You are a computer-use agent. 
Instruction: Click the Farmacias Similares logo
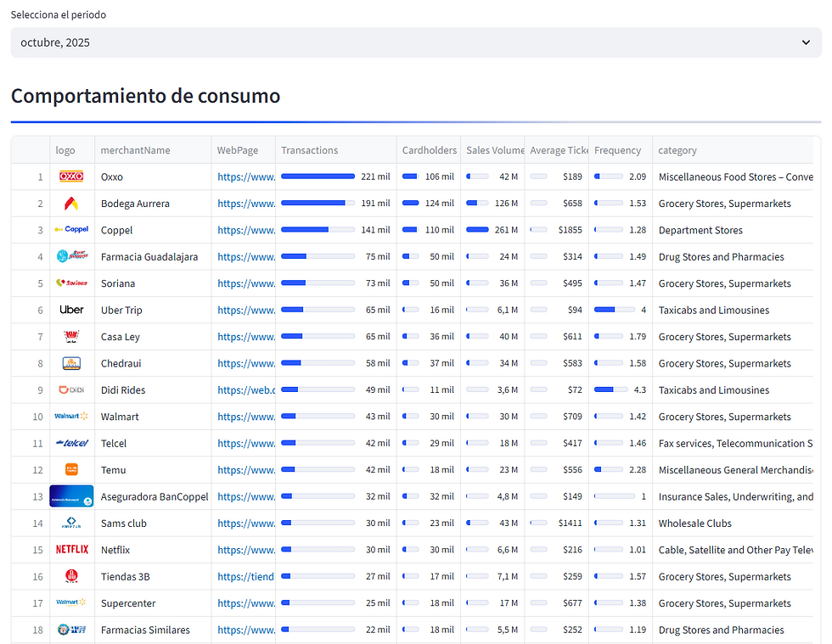tap(71, 630)
